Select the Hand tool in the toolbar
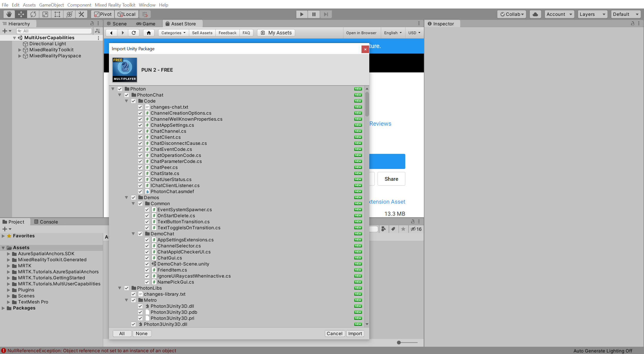 [x=9, y=14]
